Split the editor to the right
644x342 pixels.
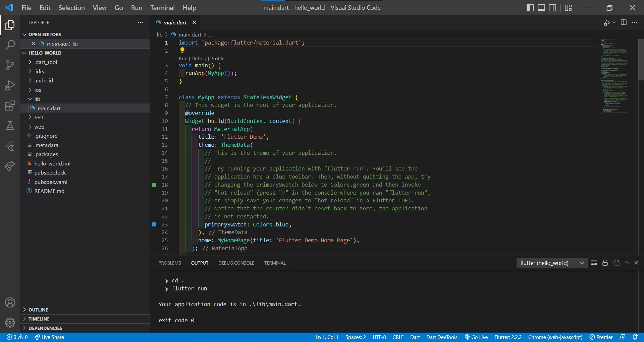[x=624, y=22]
